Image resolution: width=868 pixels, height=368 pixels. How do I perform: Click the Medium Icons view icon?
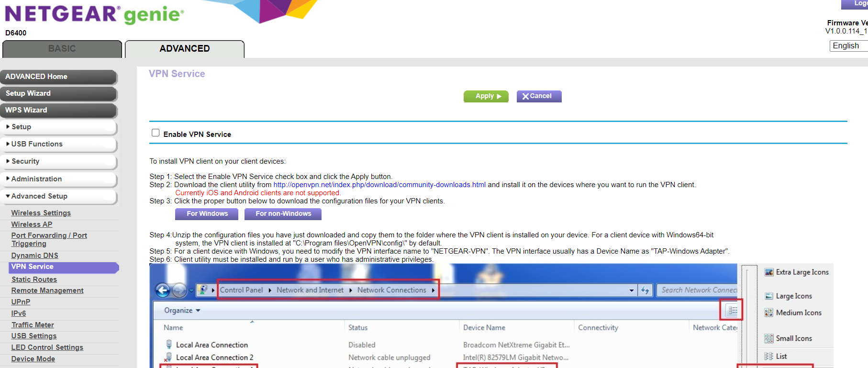click(769, 313)
